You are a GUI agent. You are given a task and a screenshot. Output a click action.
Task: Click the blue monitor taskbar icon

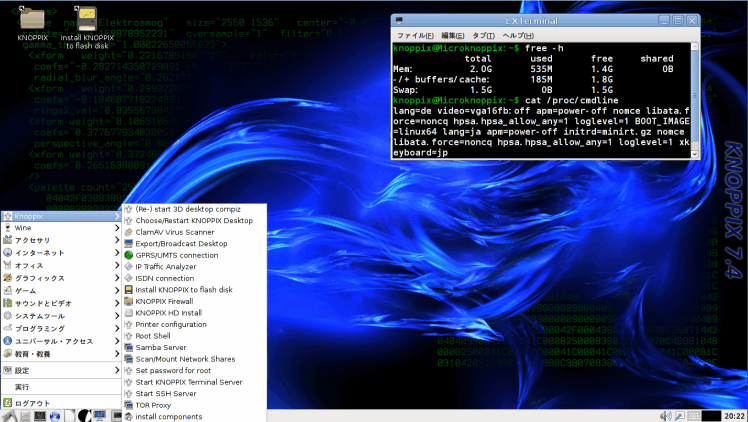pos(99,416)
